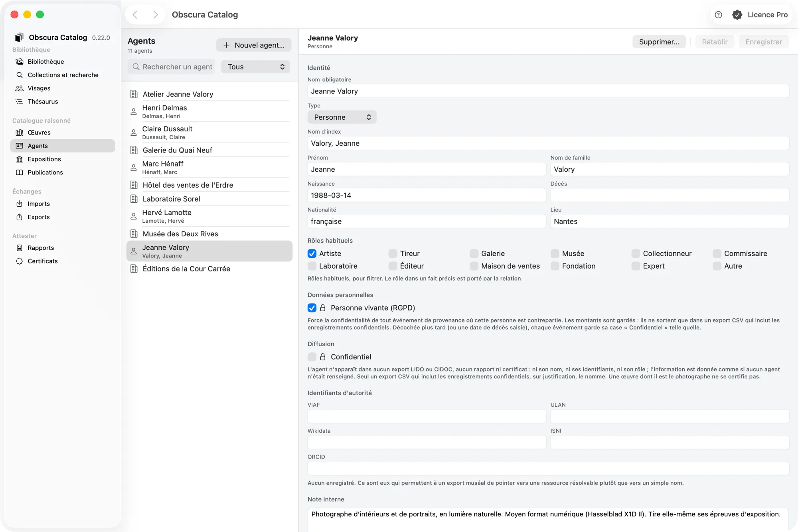The width and height of the screenshot is (798, 532).
Task: Click the Œuvres books icon
Action: (19, 133)
